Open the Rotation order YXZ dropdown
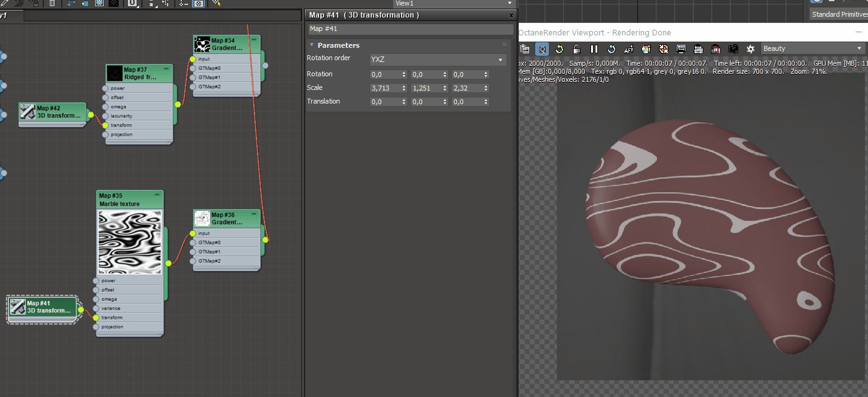Image resolution: width=868 pixels, height=397 pixels. point(438,60)
